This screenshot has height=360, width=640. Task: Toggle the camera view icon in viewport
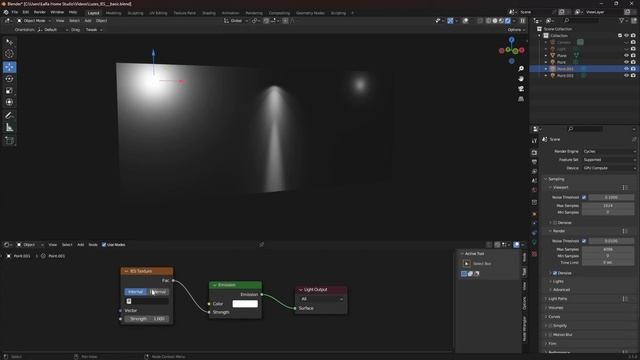point(521,89)
